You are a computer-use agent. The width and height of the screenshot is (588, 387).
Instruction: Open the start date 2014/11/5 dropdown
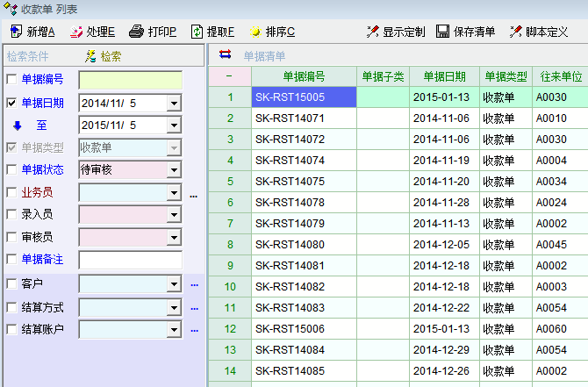click(x=173, y=103)
